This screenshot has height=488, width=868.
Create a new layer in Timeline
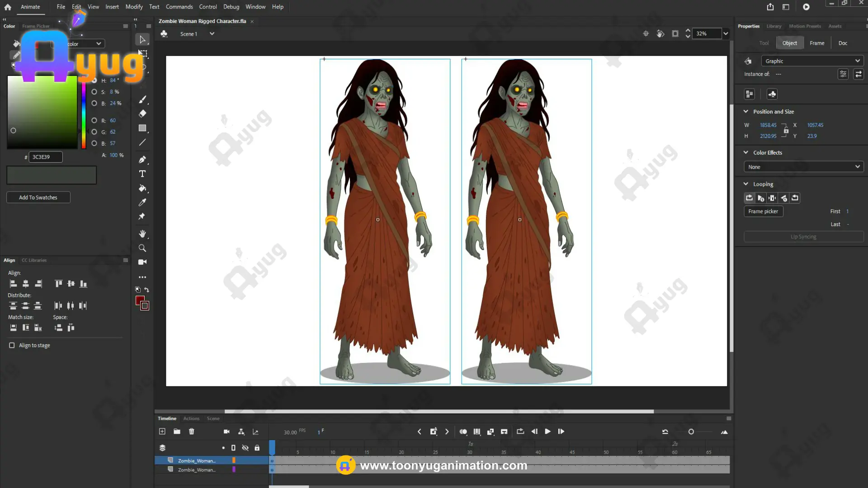pos(162,432)
